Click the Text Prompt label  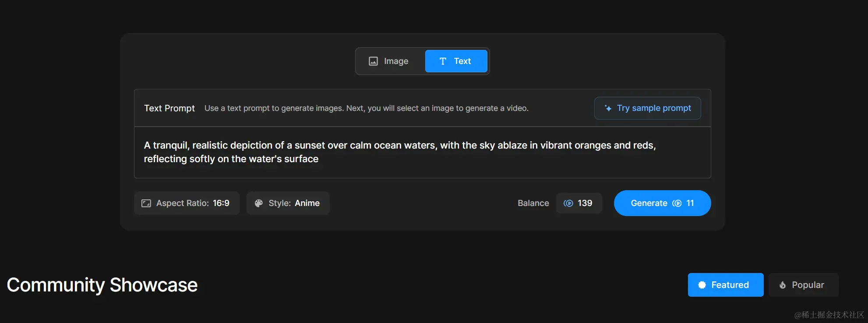169,108
